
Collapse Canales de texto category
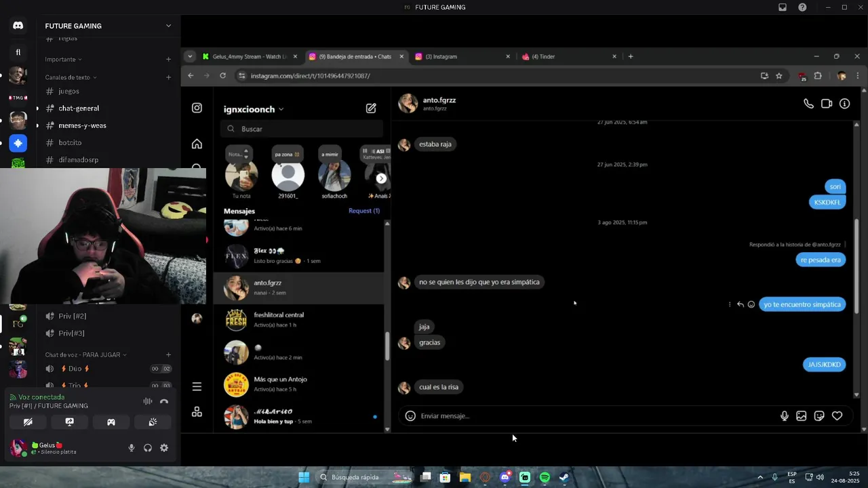[71, 77]
